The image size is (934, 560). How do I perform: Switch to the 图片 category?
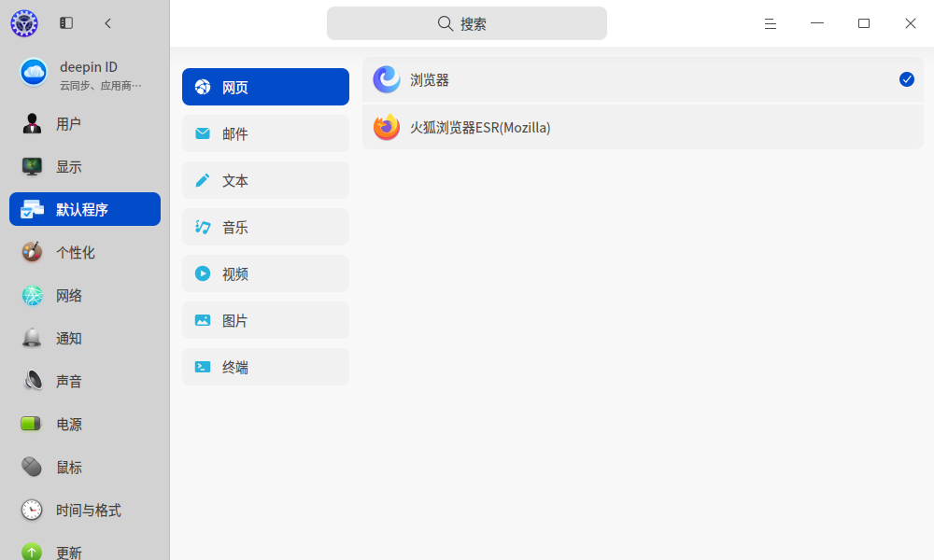tap(265, 320)
